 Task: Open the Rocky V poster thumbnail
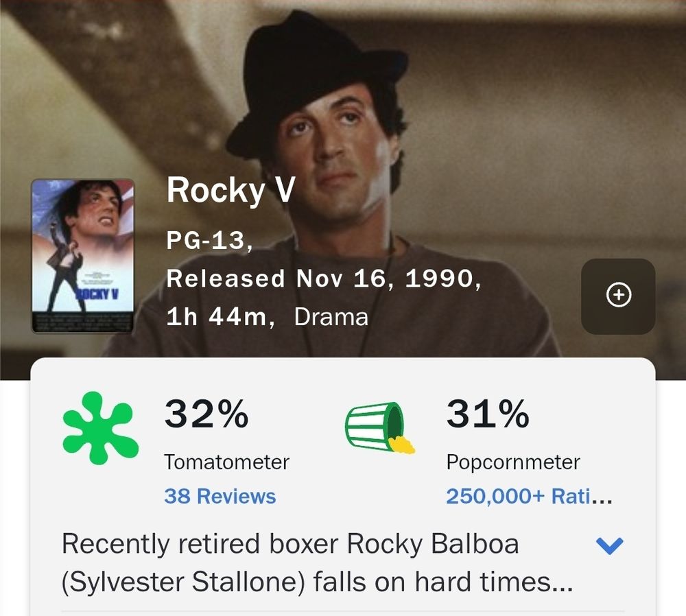point(82,257)
